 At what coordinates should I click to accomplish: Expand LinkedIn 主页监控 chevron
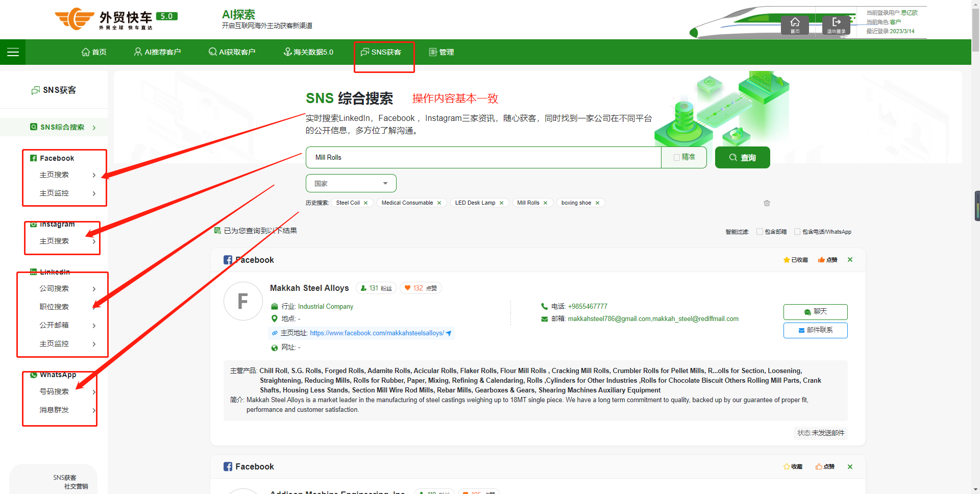click(94, 344)
